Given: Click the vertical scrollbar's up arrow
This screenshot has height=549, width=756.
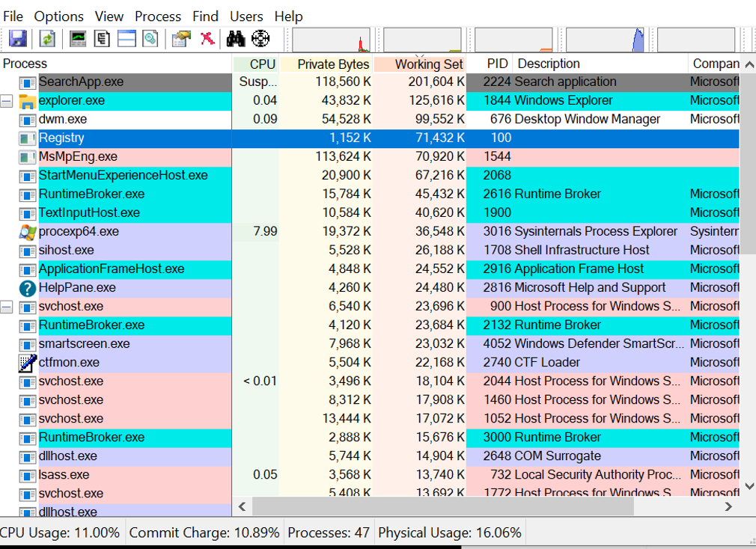Looking at the screenshot, I should point(749,64).
